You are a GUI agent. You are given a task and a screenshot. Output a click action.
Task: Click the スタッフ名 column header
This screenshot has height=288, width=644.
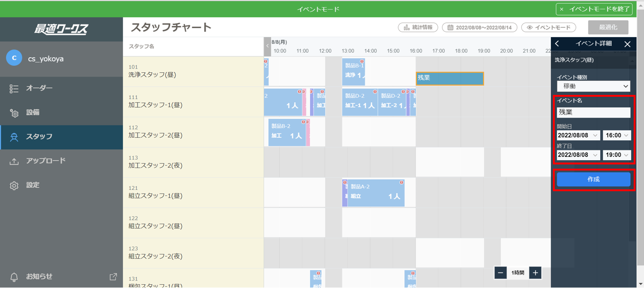tap(141, 47)
